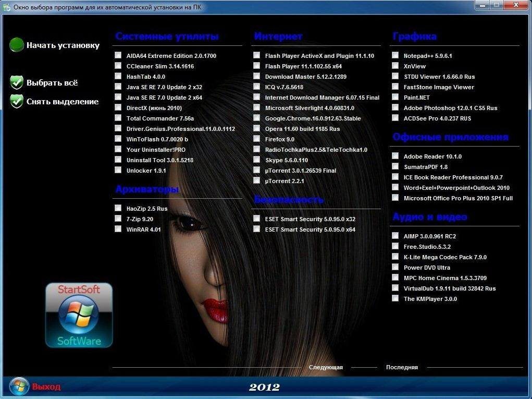This screenshot has width=532, height=399.
Task: Click the green Начать установку circle icon
Action: [17, 45]
